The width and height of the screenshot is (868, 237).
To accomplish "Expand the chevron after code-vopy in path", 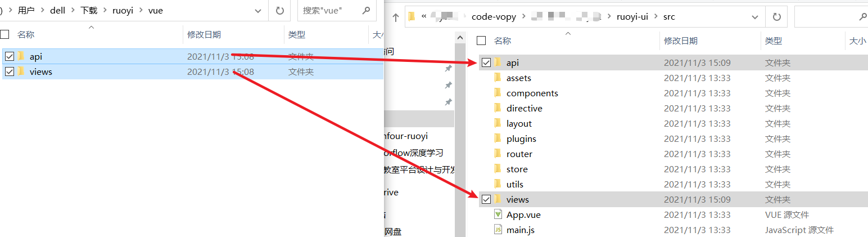I will tap(523, 17).
